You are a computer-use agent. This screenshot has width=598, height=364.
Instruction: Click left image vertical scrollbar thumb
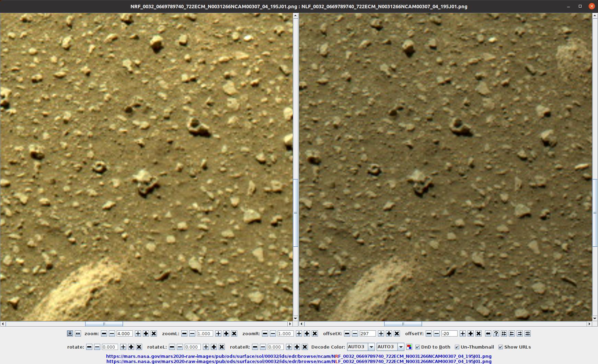(x=296, y=213)
